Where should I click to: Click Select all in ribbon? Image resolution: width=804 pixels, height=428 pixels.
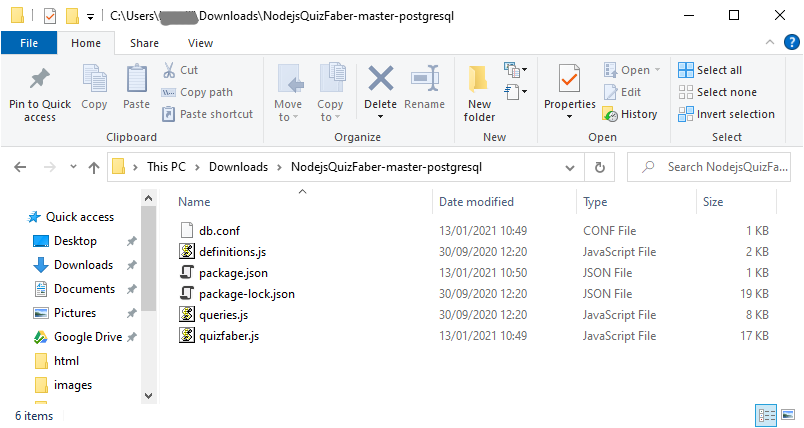click(710, 70)
